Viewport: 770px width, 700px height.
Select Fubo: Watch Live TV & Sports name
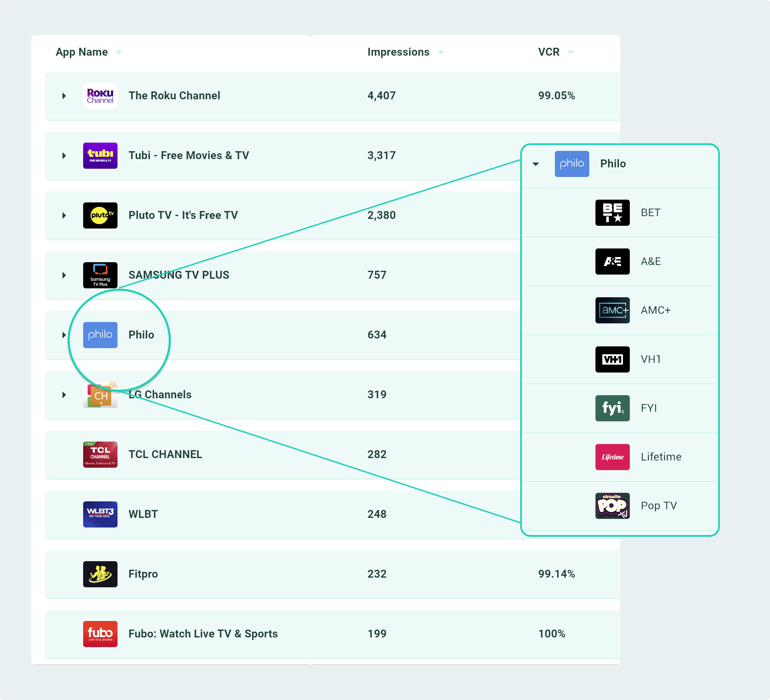pyautogui.click(x=203, y=634)
